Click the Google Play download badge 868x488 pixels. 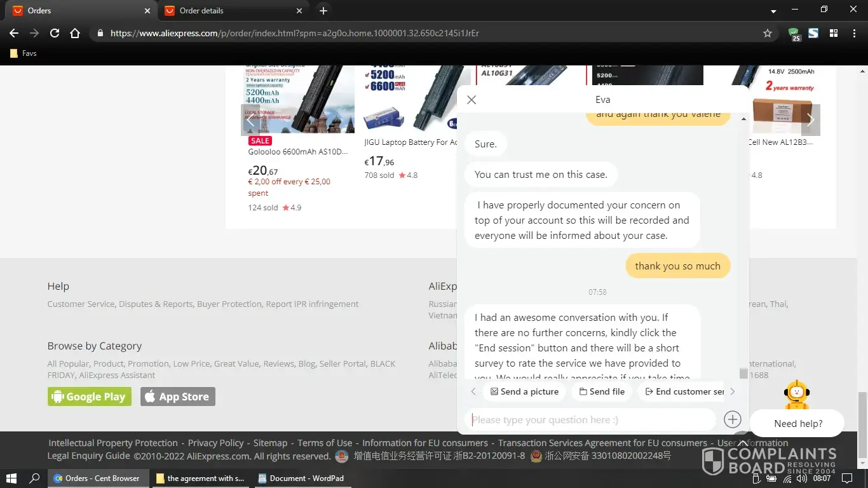click(90, 396)
